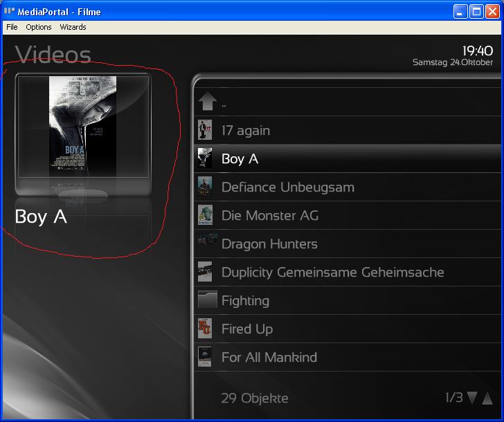Click the Fired Up cover icon
This screenshot has height=422, width=504.
tap(205, 329)
